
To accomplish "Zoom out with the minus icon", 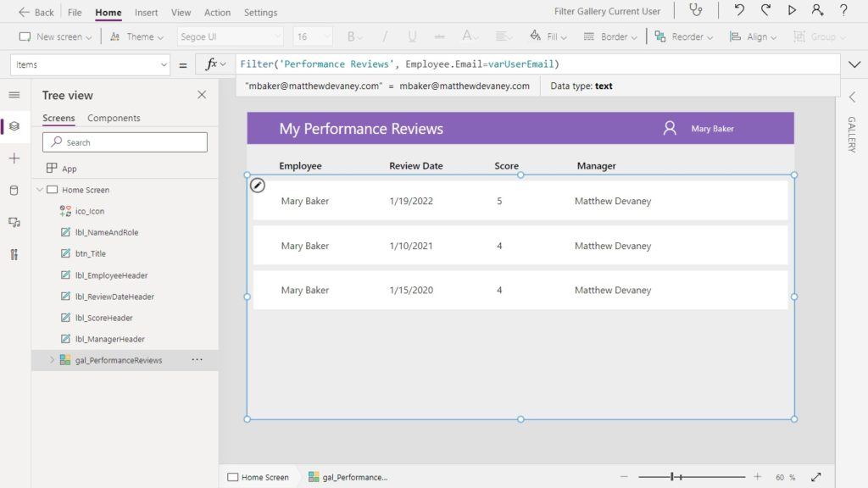I will click(x=624, y=477).
